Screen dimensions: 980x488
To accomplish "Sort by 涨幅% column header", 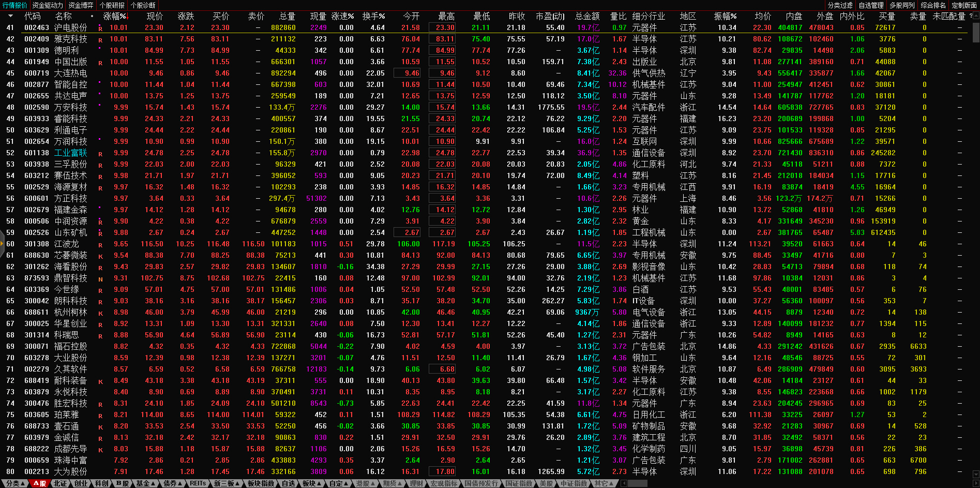I will tap(115, 16).
